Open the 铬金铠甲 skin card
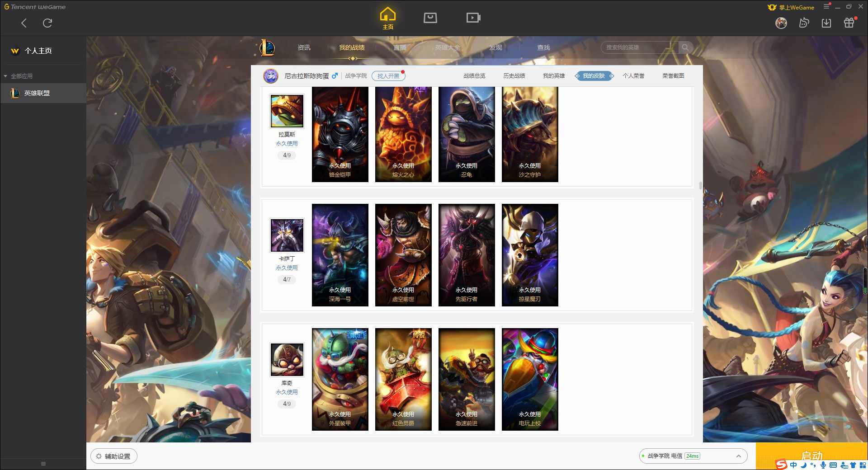Screen dimensions: 868x470 point(340,134)
